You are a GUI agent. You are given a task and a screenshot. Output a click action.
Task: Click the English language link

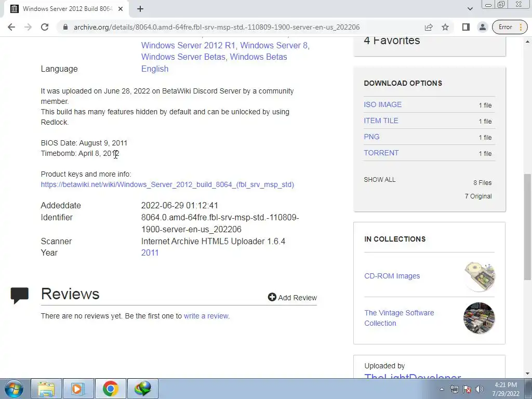[155, 69]
